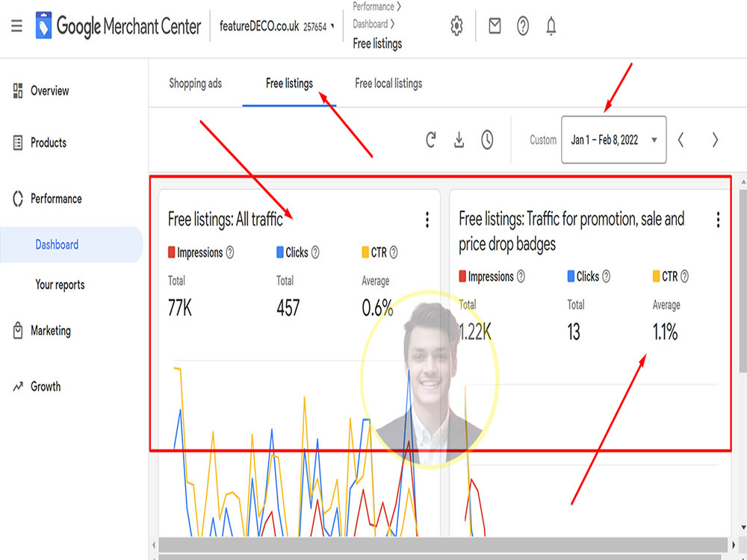Click the 77K total impressions value

179,308
